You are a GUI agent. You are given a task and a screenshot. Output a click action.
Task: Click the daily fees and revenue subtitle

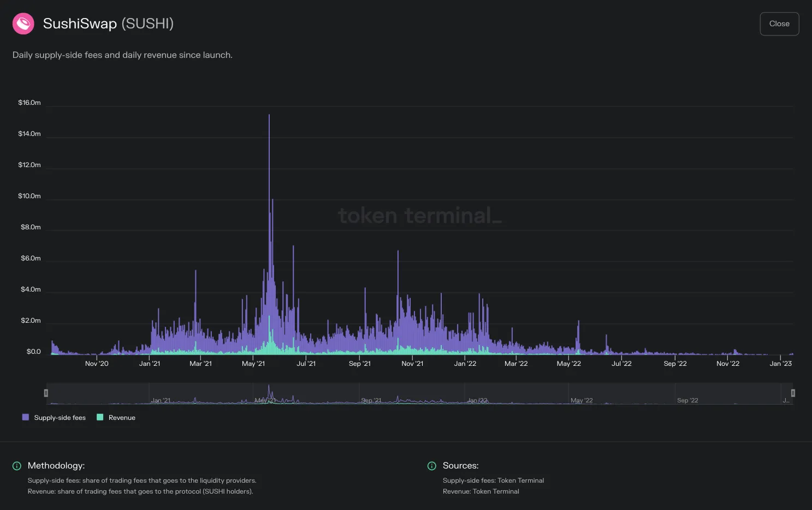pos(122,55)
